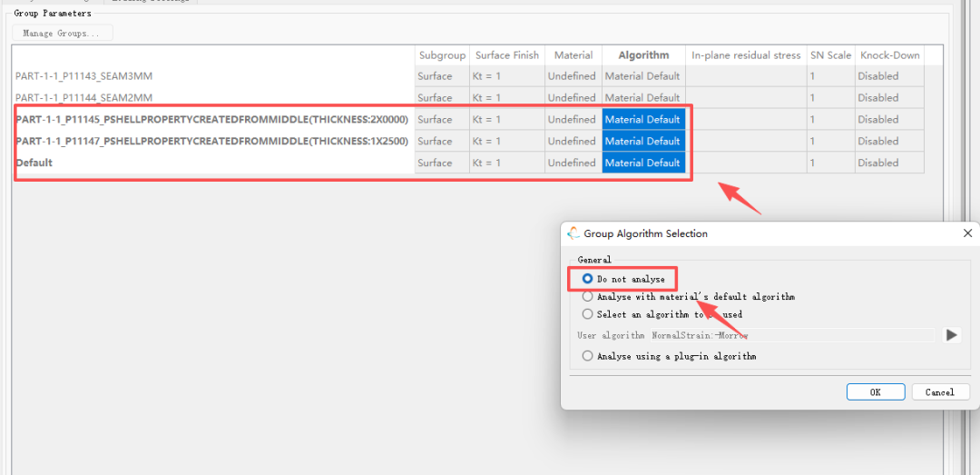The width and height of the screenshot is (980, 475).
Task: Select the P11147 THICKNESS:1X2500 group row
Action: coord(213,141)
